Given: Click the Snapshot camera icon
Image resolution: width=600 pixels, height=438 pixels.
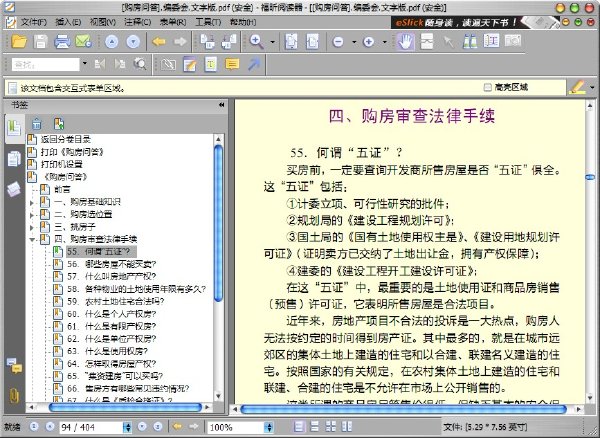Looking at the screenshot, I should coord(513,41).
